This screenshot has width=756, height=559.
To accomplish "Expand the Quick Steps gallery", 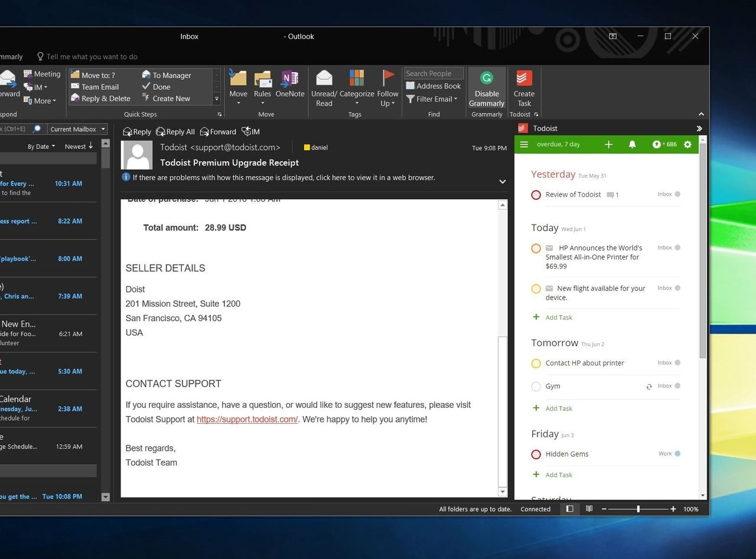I will [x=217, y=99].
